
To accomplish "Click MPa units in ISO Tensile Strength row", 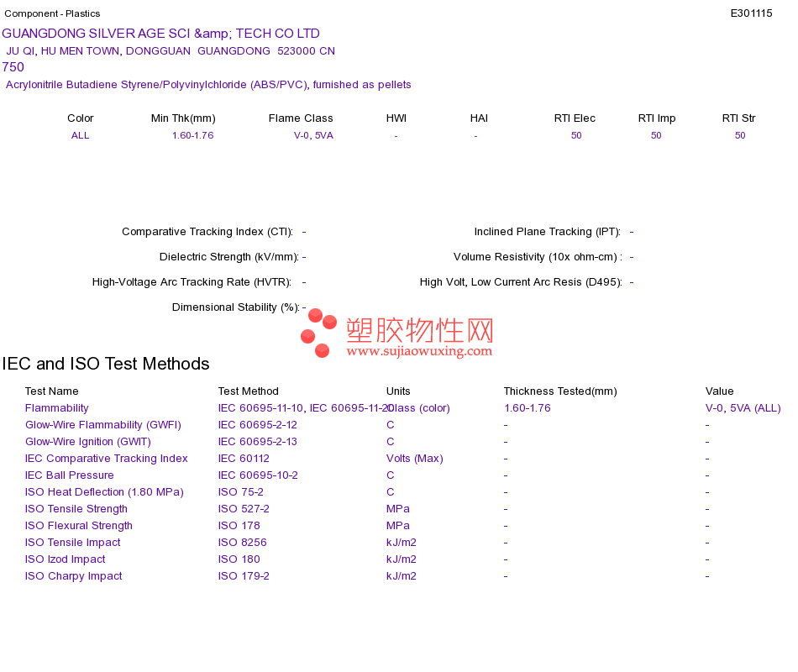I will 398,509.
